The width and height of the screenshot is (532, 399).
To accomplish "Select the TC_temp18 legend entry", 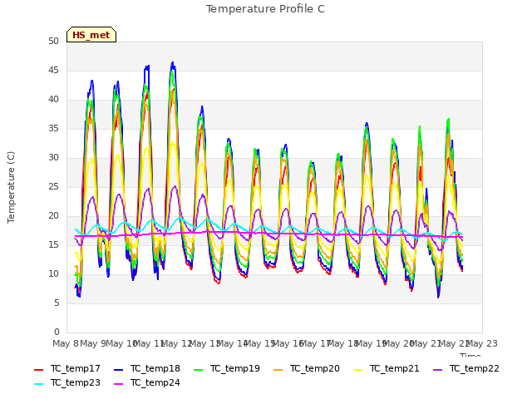I will (147, 369).
